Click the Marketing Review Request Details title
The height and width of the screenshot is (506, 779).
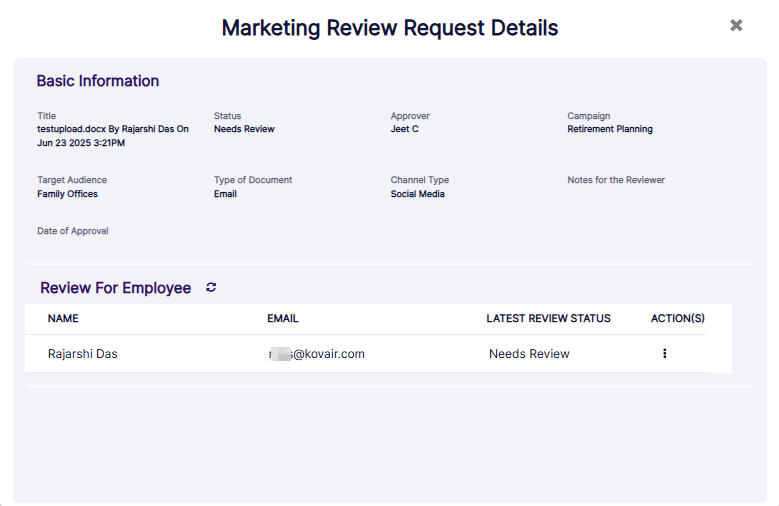pyautogui.click(x=390, y=28)
